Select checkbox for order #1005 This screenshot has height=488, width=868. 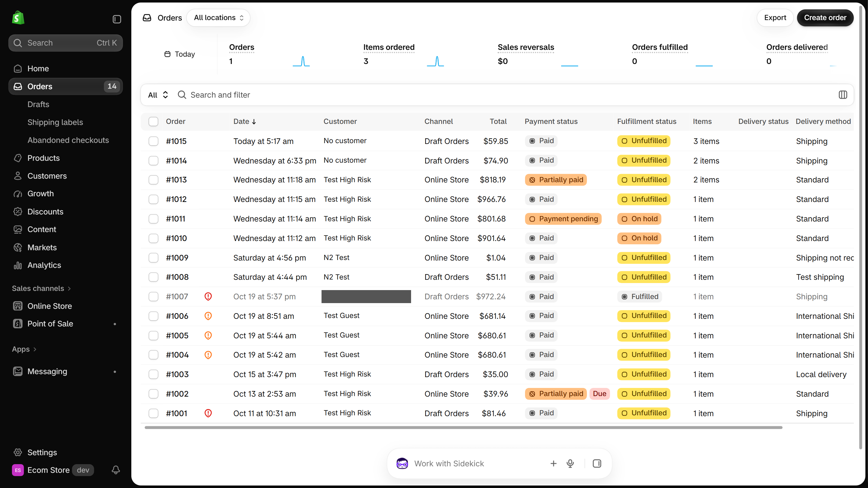[x=153, y=335]
